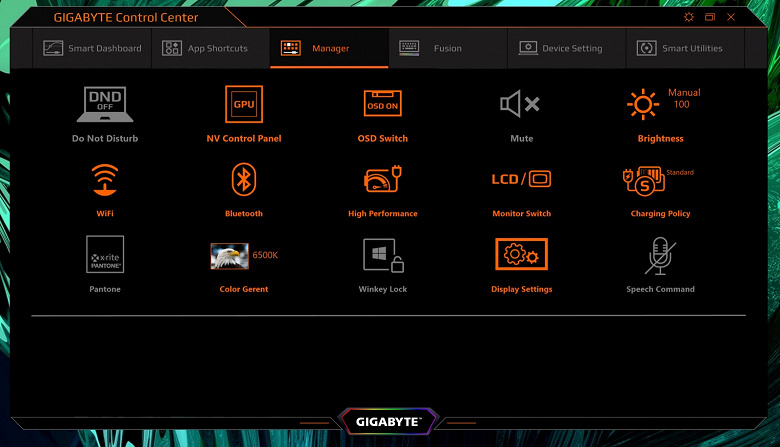Image resolution: width=780 pixels, height=447 pixels.
Task: Click the Color Gerent eagle thumbnail
Action: 229,256
